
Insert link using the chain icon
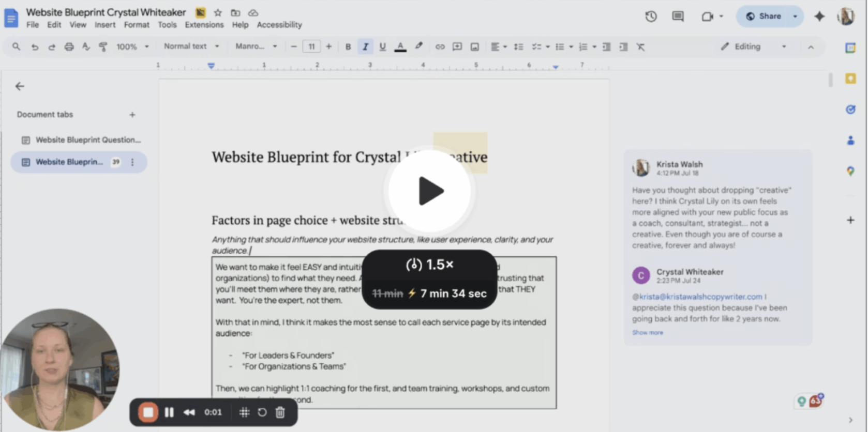coord(440,47)
